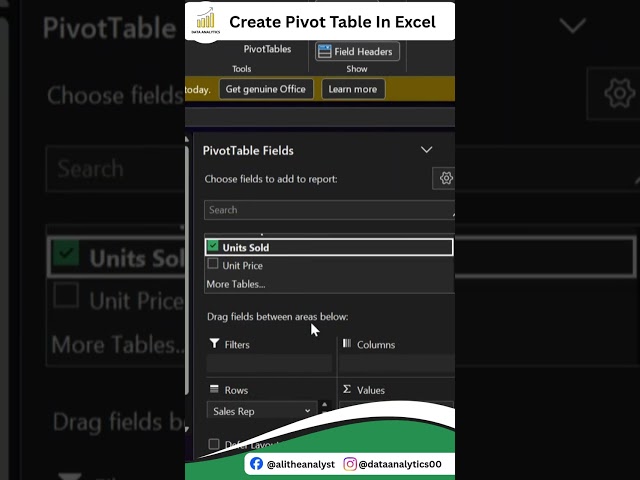Click the Field Headers toggle button
Image resolution: width=640 pixels, height=480 pixels.
pos(357,51)
